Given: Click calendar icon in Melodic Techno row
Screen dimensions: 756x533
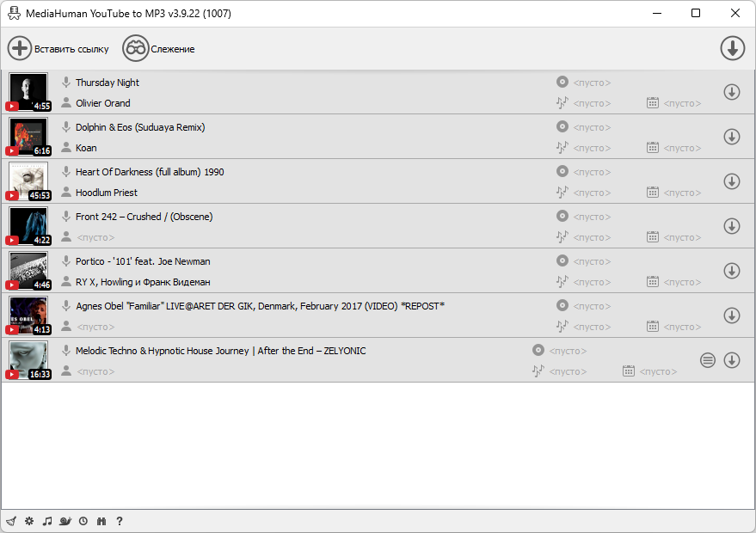Looking at the screenshot, I should point(628,371).
